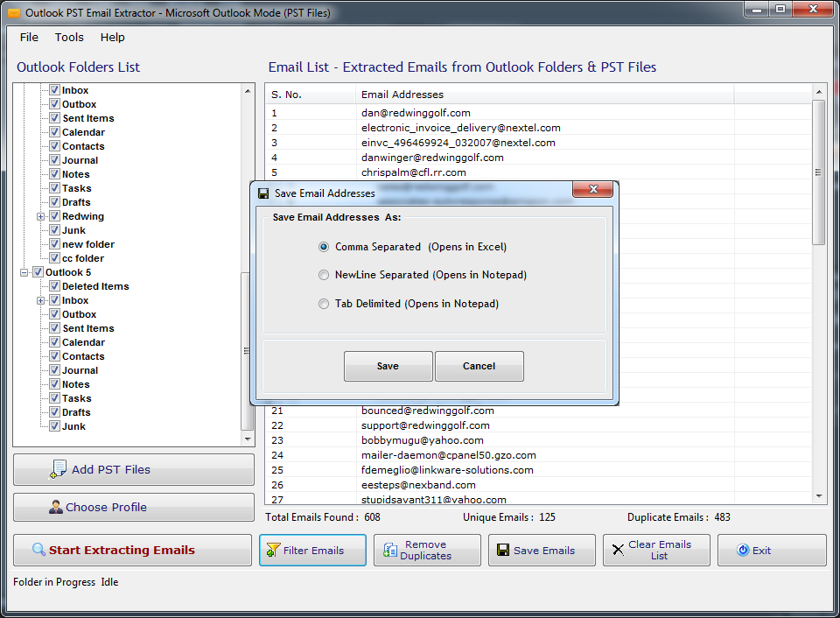This screenshot has height=618, width=840.
Task: Click the envelope icon in the app title bar
Action: (14, 13)
